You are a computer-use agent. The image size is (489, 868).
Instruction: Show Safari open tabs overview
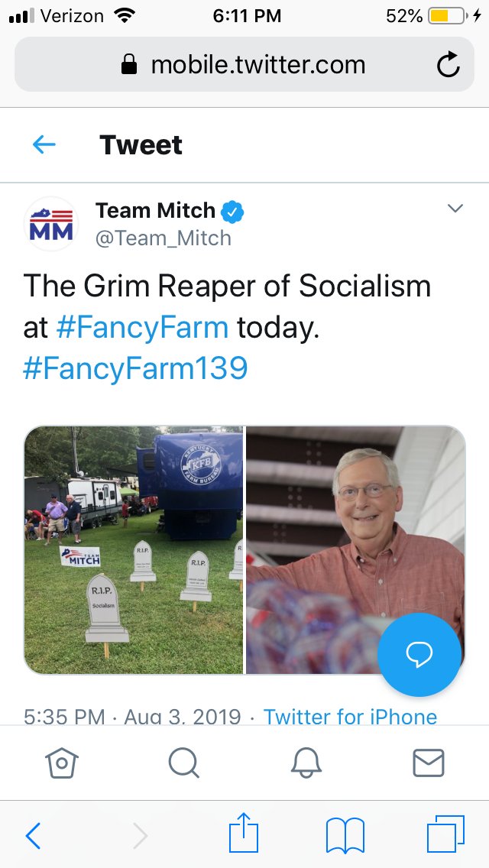pos(445,834)
